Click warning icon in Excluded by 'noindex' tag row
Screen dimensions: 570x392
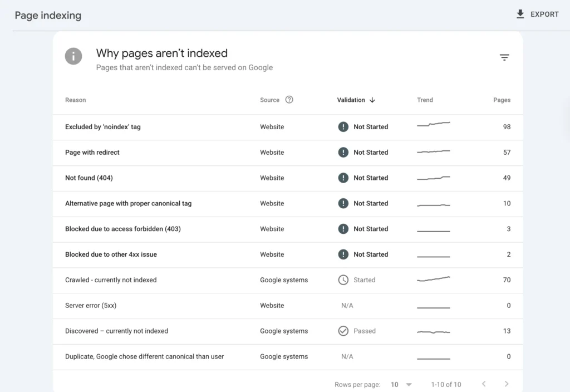coord(343,126)
